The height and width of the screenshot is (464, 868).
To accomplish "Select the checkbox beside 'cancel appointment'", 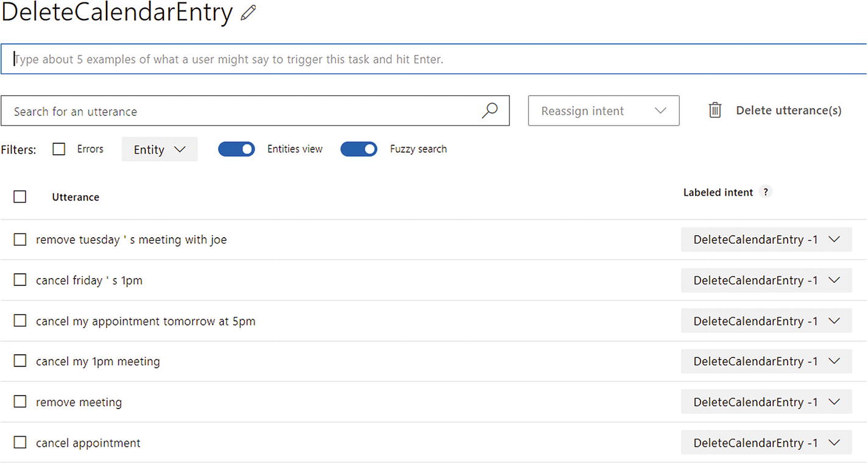I will point(20,443).
